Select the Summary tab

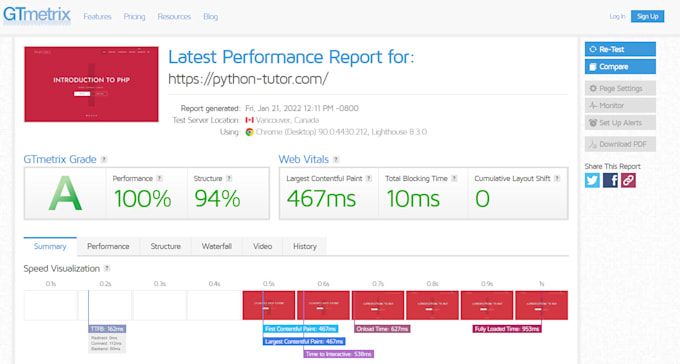click(50, 246)
